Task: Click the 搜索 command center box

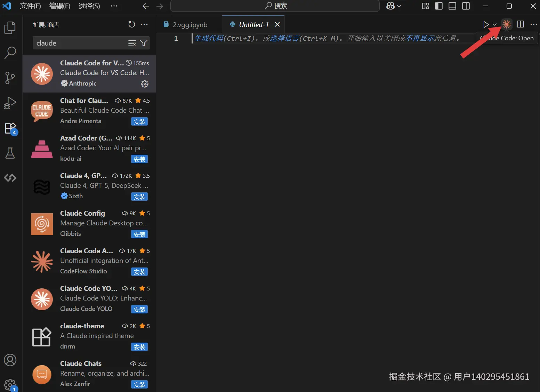Action: tap(275, 6)
